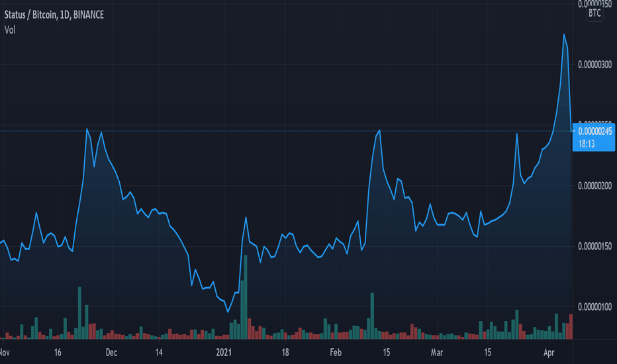Click the 0.00000200 price axis label
The width and height of the screenshot is (617, 364).
[x=595, y=186]
